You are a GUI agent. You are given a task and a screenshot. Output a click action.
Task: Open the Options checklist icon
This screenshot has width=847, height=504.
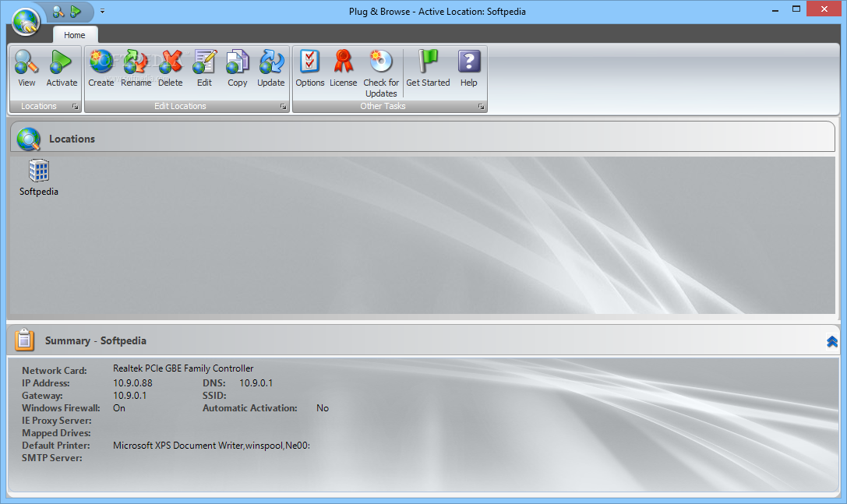(x=309, y=62)
